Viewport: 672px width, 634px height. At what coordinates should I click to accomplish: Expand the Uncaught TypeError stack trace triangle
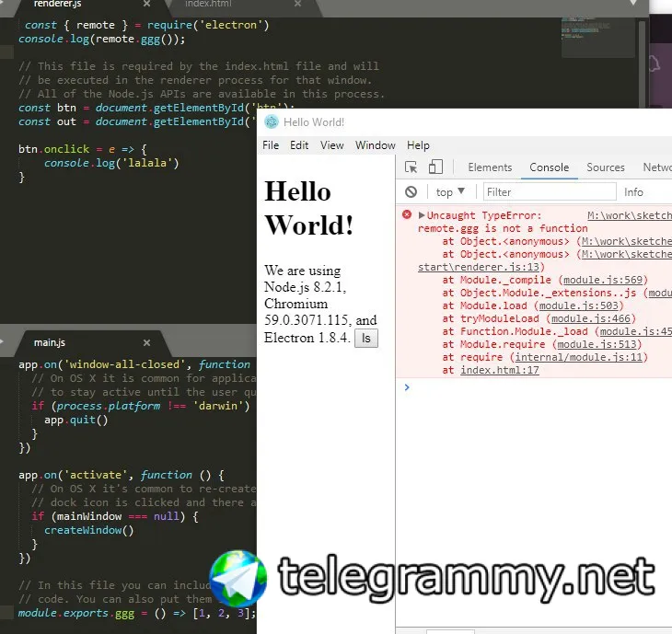[x=422, y=215]
